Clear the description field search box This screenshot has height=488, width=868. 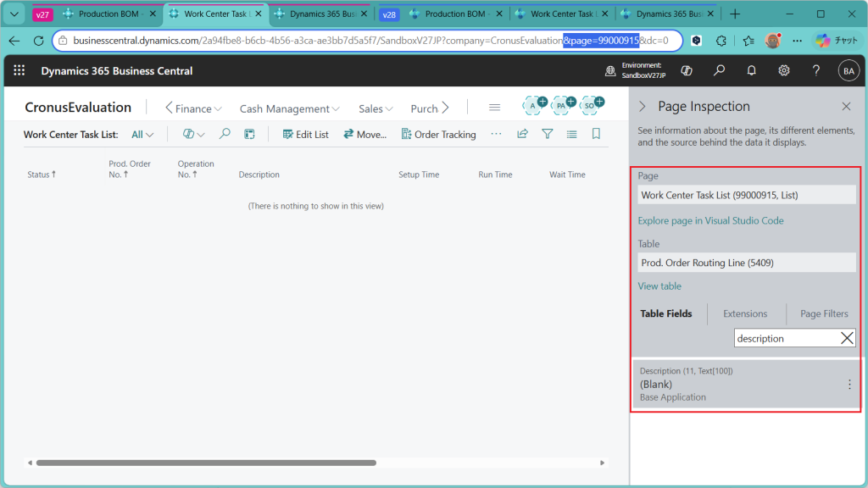click(847, 338)
